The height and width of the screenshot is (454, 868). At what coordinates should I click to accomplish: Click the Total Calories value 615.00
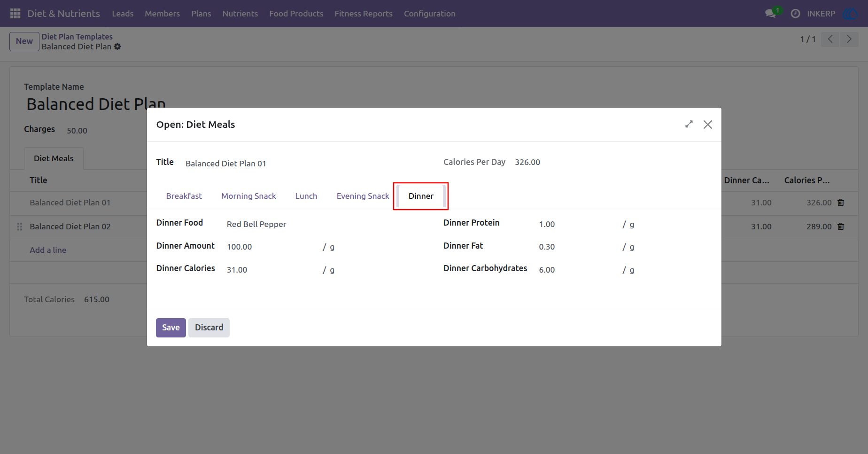(97, 299)
